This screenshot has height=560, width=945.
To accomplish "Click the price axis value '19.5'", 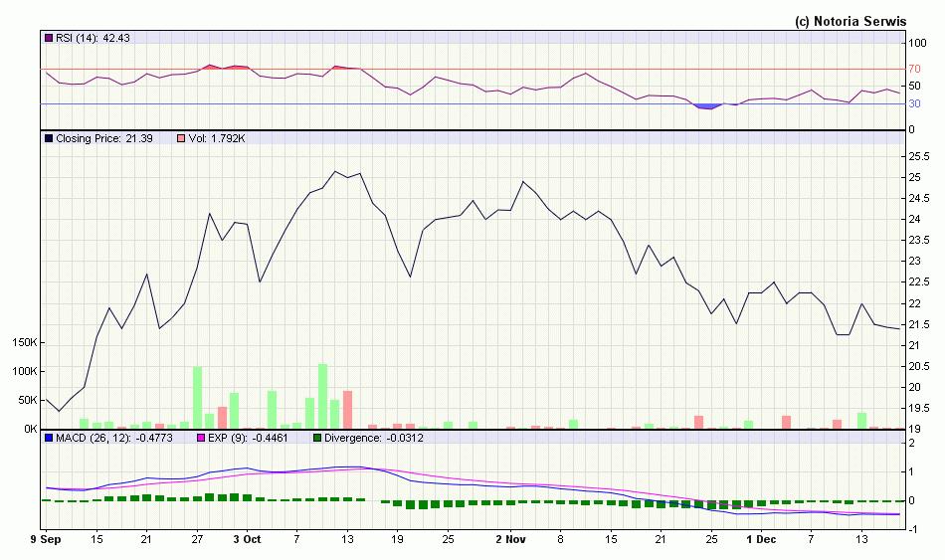I will click(x=918, y=409).
